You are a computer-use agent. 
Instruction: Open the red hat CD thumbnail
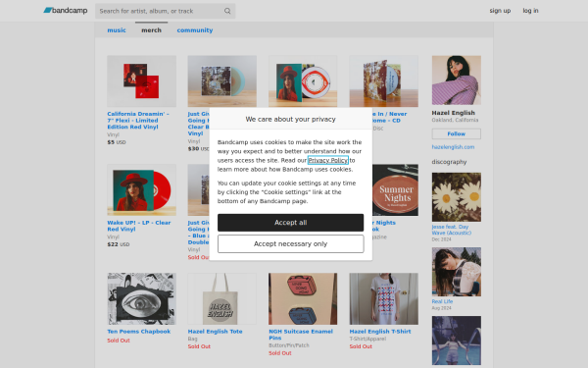click(303, 81)
